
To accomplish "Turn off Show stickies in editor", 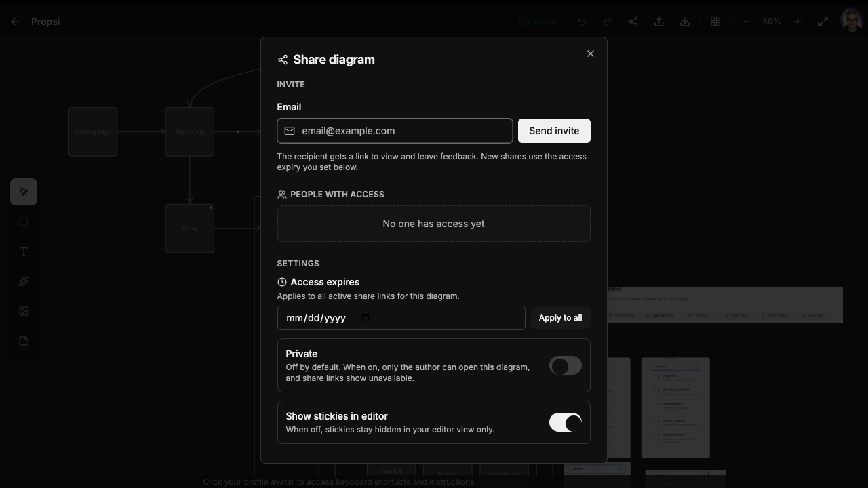I will pyautogui.click(x=566, y=423).
